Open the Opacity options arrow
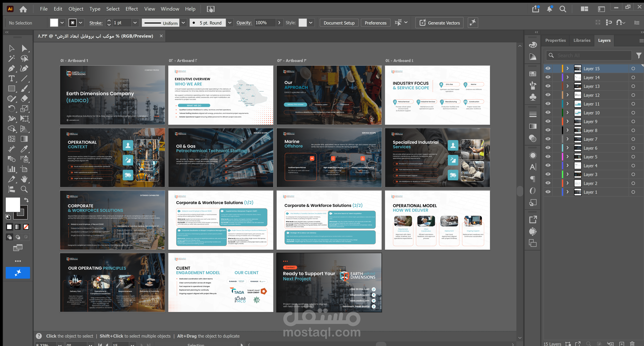Screen dimensions: 644x346 (279, 23)
